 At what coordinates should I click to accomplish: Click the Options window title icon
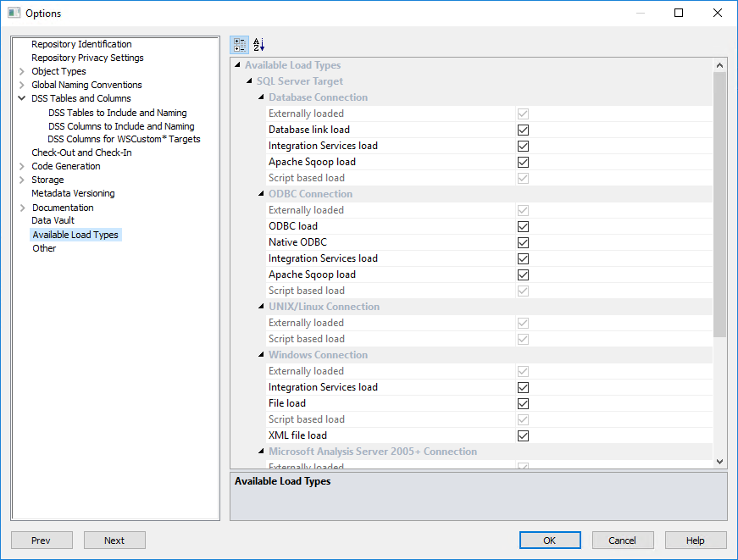coord(14,13)
